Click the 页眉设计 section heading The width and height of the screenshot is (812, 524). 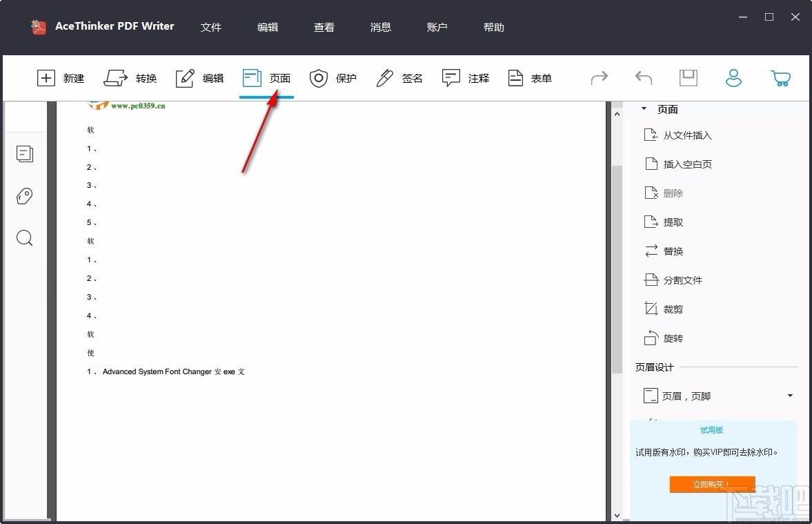655,367
